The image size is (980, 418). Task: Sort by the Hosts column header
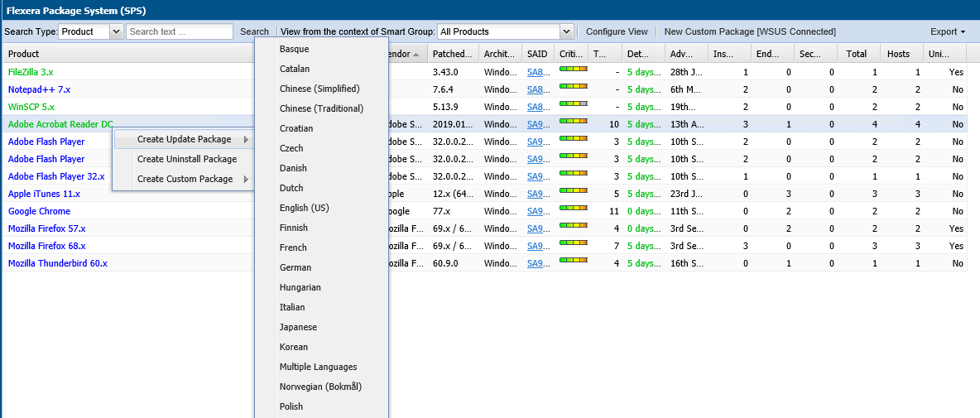coord(902,55)
